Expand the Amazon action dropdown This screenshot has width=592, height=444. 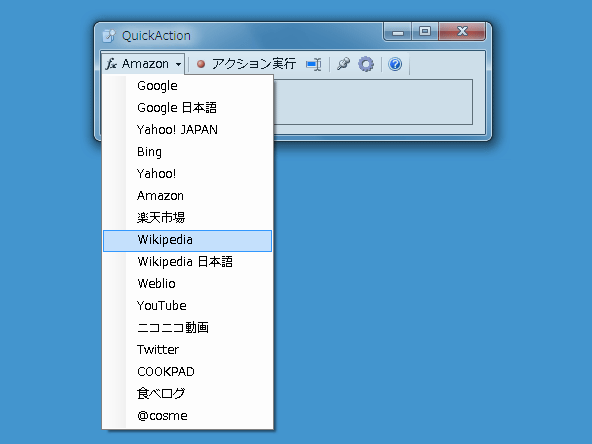[143, 64]
